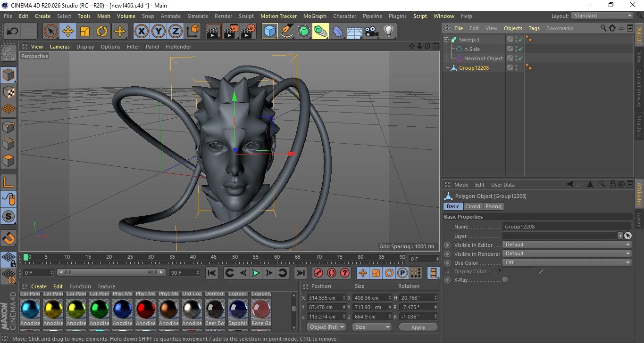Open the Visible in Editor dropdown
The image size is (644, 343).
(x=567, y=245)
